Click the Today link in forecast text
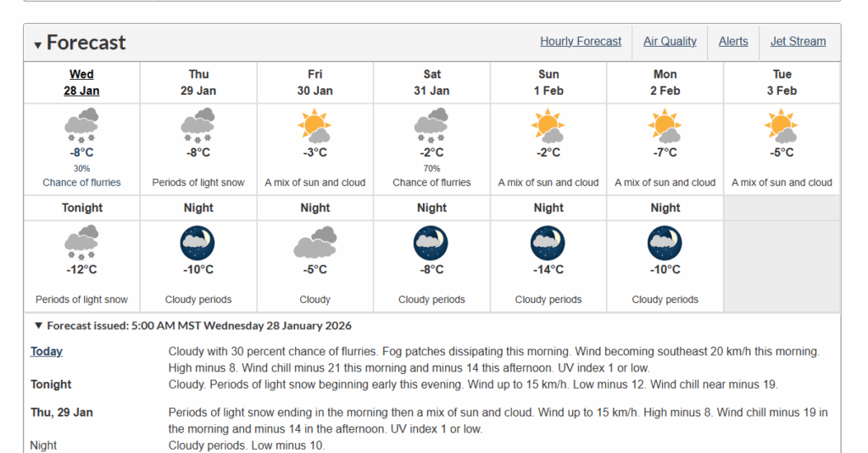This screenshot has width=868, height=453. click(47, 351)
